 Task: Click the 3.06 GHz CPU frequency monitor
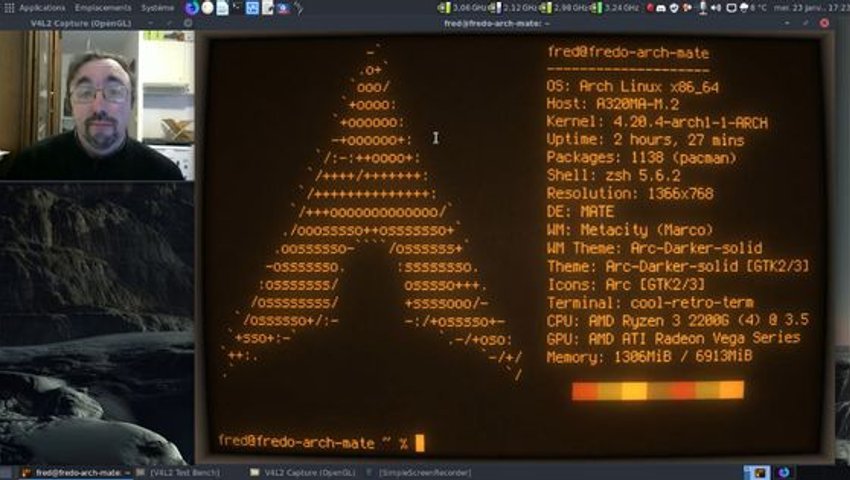coord(462,8)
